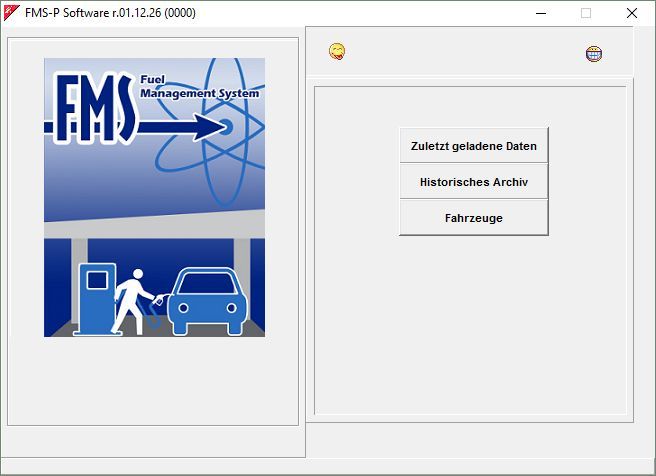Viewport: 656px width, 476px height.
Task: Click the grinning teeth smiley icon
Action: pos(594,54)
